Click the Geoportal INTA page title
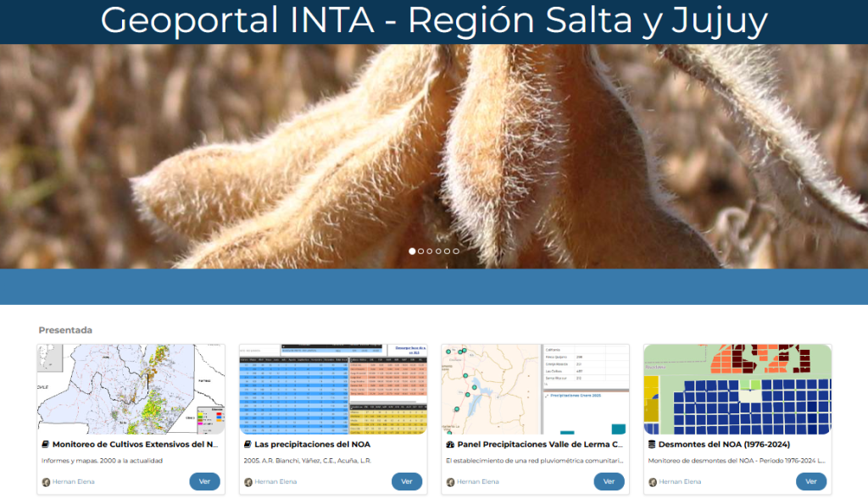 [x=434, y=20]
